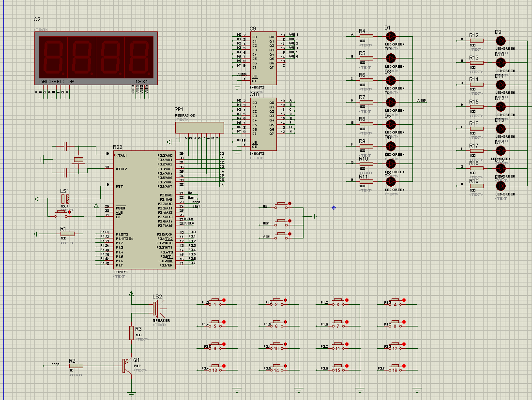Select resistor R12
Screen dimensions: 532x400
[x=477, y=41]
